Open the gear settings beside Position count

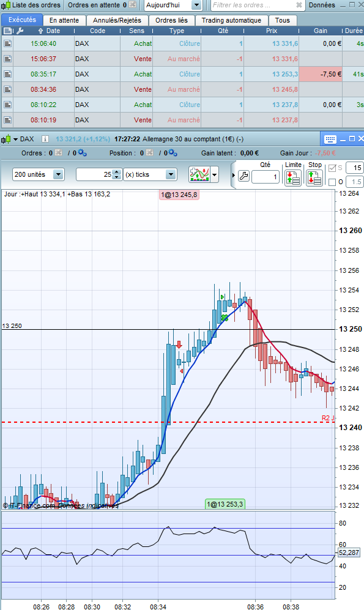click(x=173, y=152)
